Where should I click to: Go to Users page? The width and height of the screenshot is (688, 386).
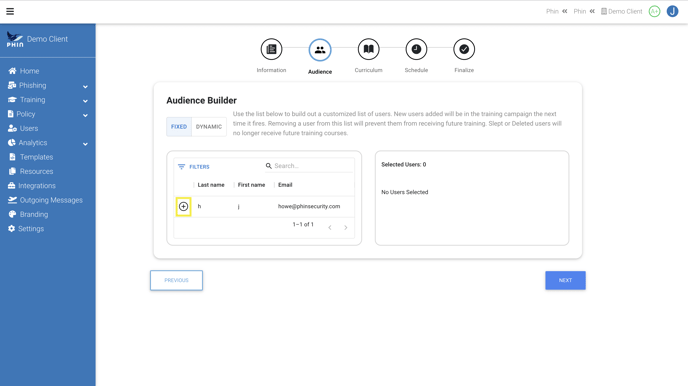point(23,129)
